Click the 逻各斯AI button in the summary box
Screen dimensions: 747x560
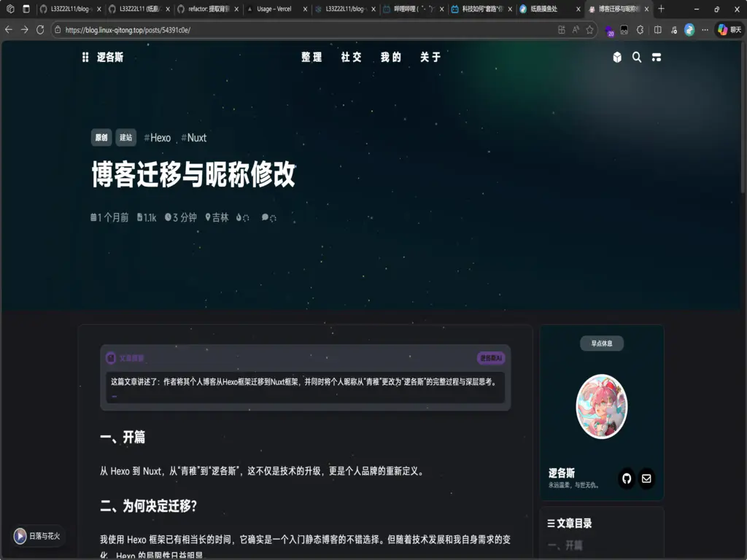[489, 358]
